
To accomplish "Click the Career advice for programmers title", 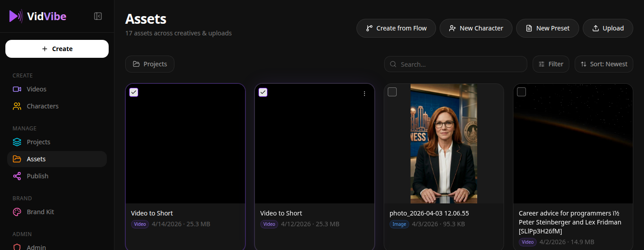I will click(x=570, y=222).
